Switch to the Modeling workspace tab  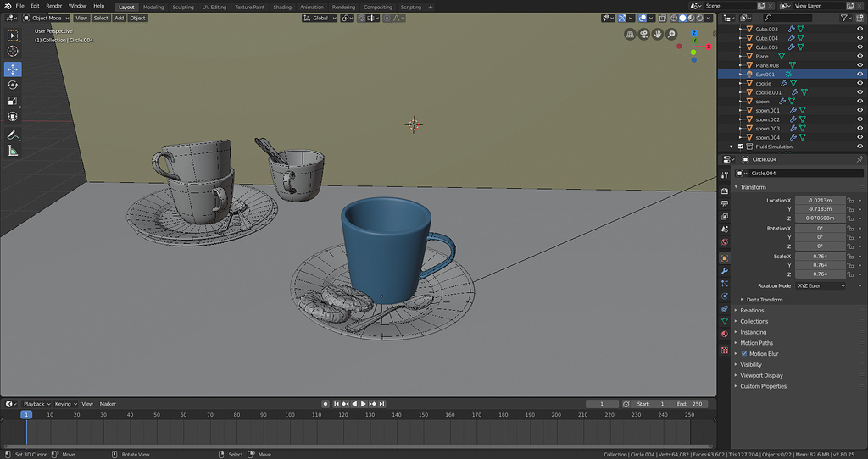point(153,7)
